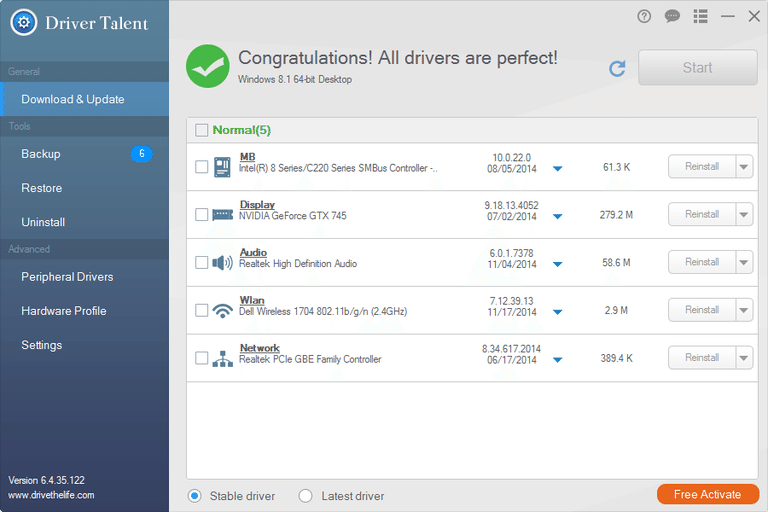The height and width of the screenshot is (512, 768).
Task: Open Uninstall in sidebar
Action: coord(85,222)
